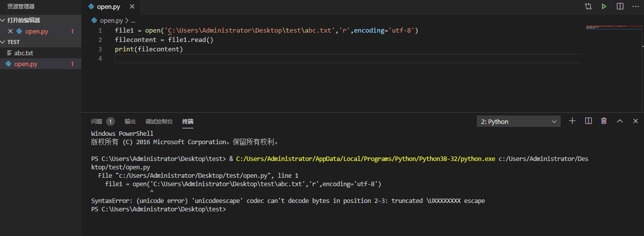Kill the terminal with trash icon
The width and height of the screenshot is (644, 236).
(604, 121)
